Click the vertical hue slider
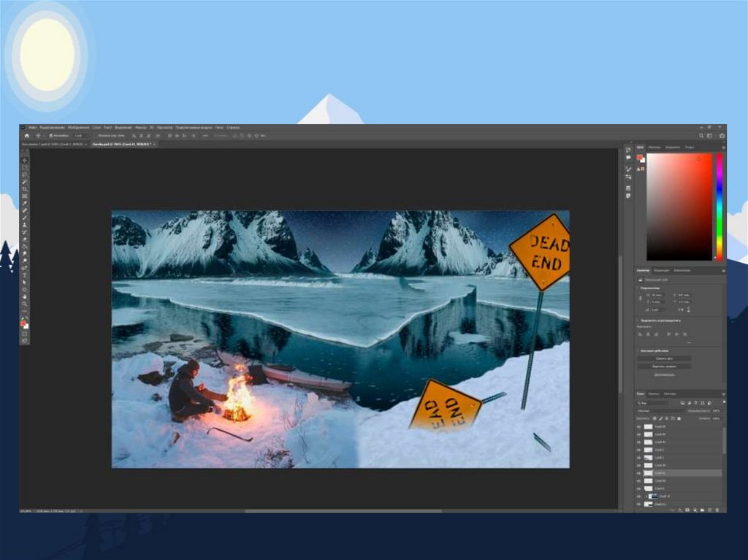This screenshot has height=560, width=748. [x=720, y=207]
